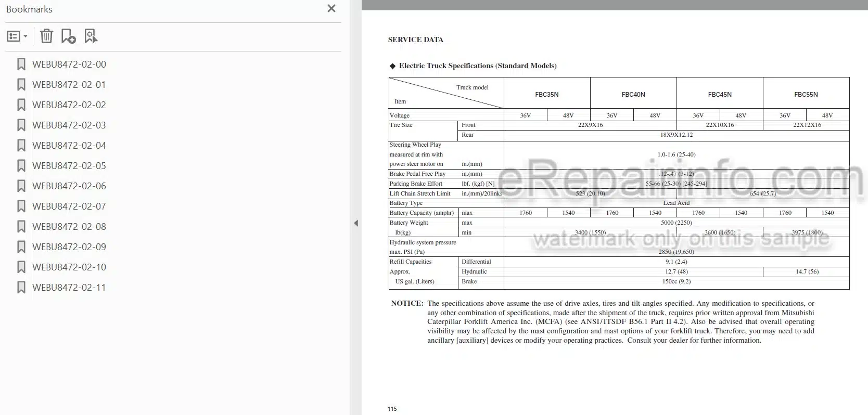
Task: Click the Lead Acid battery type cell
Action: pyautogui.click(x=676, y=203)
